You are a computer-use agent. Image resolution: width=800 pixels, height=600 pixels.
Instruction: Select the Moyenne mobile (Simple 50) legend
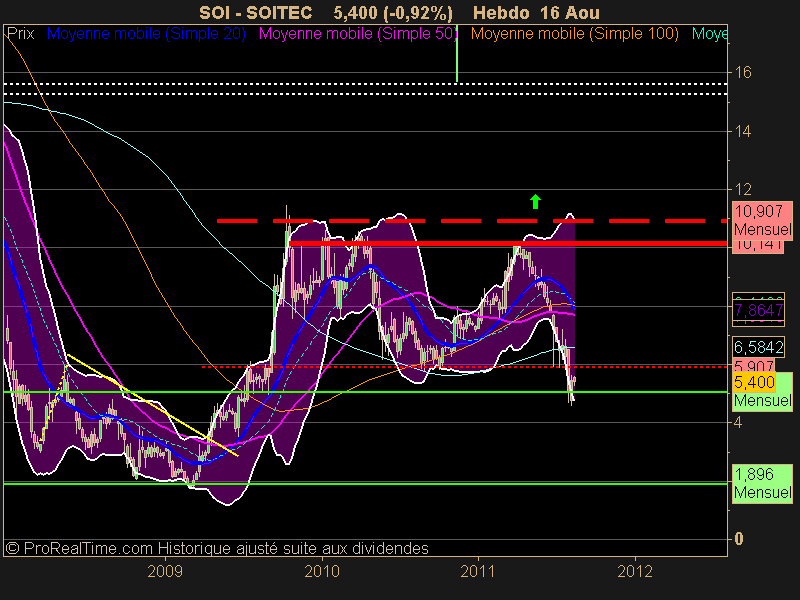[x=358, y=34]
